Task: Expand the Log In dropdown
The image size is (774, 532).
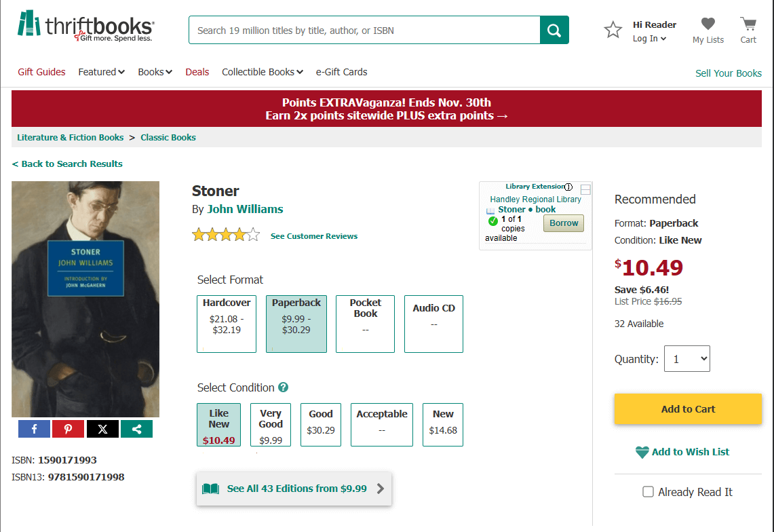Action: click(x=649, y=39)
